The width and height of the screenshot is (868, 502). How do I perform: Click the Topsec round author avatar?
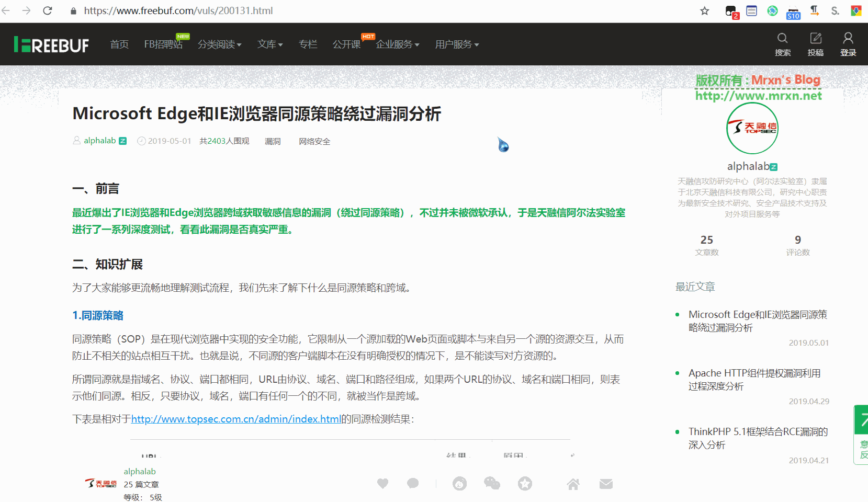(x=752, y=128)
